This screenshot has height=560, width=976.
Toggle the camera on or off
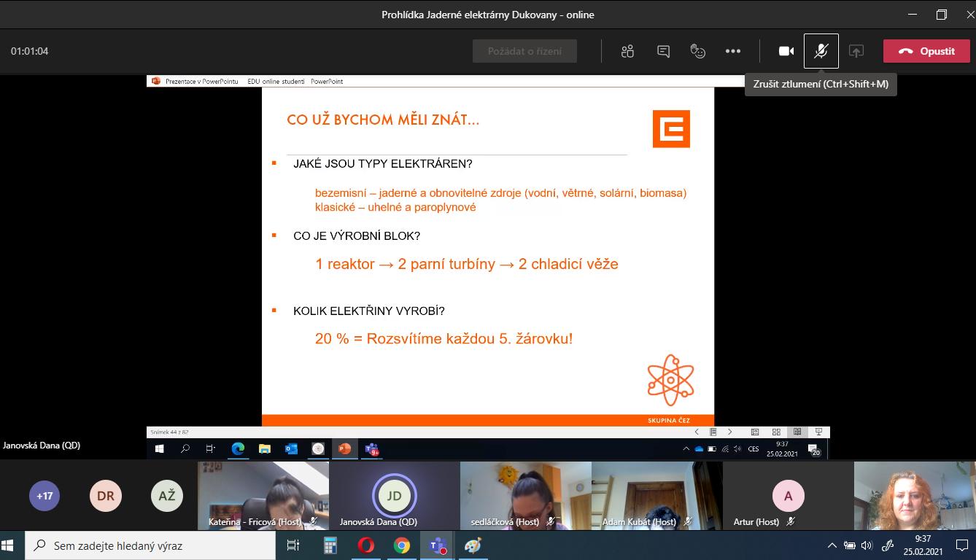(786, 51)
